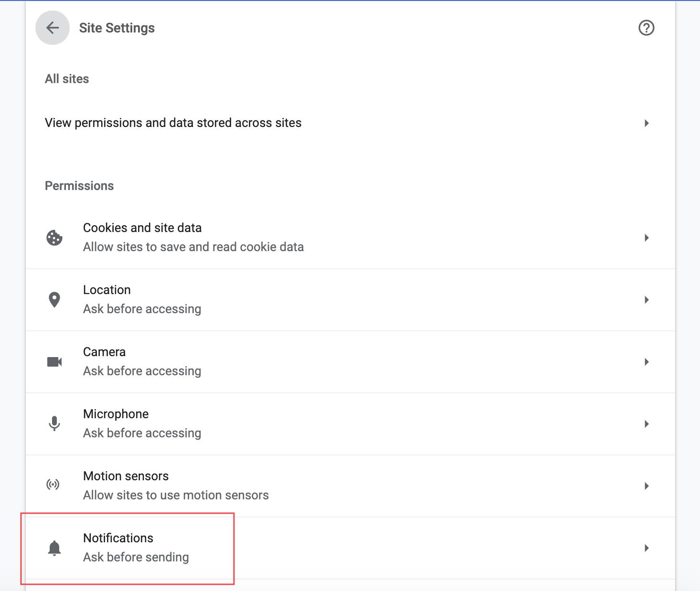Select Cookies and site data label
This screenshot has height=591, width=700.
coord(142,228)
